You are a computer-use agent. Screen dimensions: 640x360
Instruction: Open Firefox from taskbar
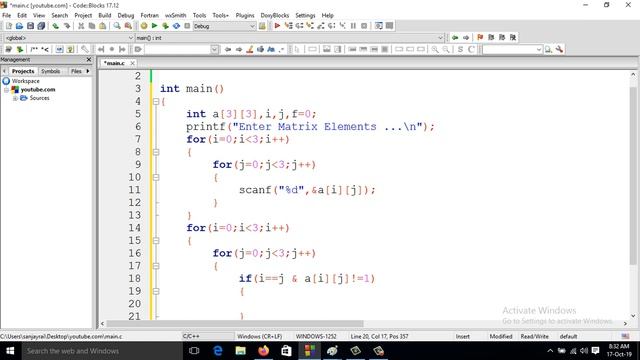pyautogui.click(x=264, y=351)
